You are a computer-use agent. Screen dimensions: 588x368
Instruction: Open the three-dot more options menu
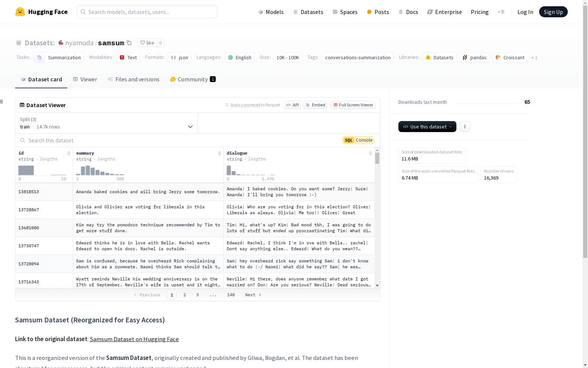[465, 127]
